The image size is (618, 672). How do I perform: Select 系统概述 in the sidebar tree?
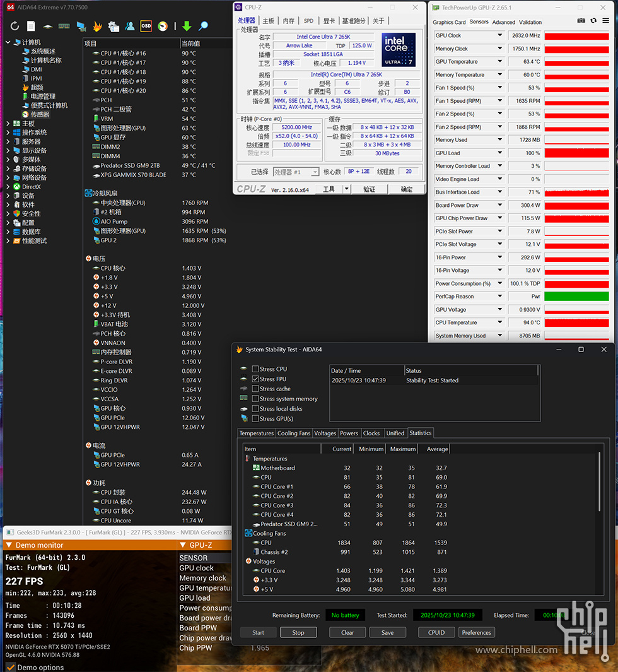(43, 51)
